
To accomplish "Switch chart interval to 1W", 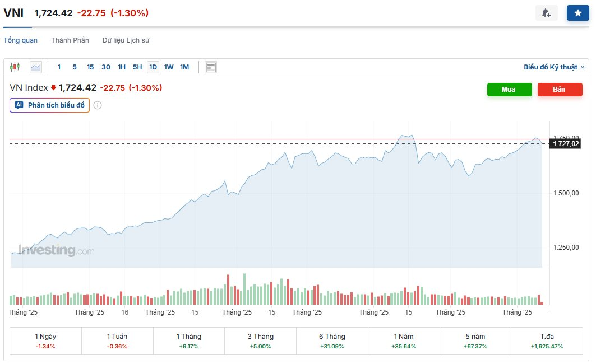I will [x=168, y=67].
